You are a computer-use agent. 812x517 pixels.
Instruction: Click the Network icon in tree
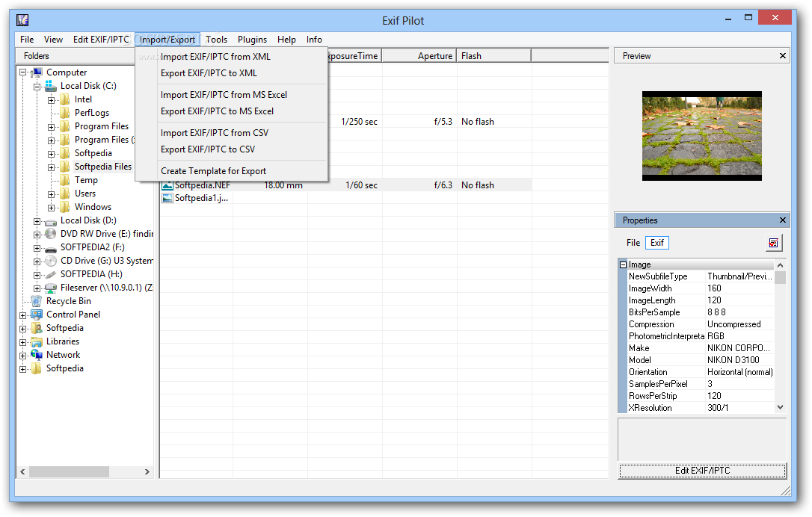[37, 355]
